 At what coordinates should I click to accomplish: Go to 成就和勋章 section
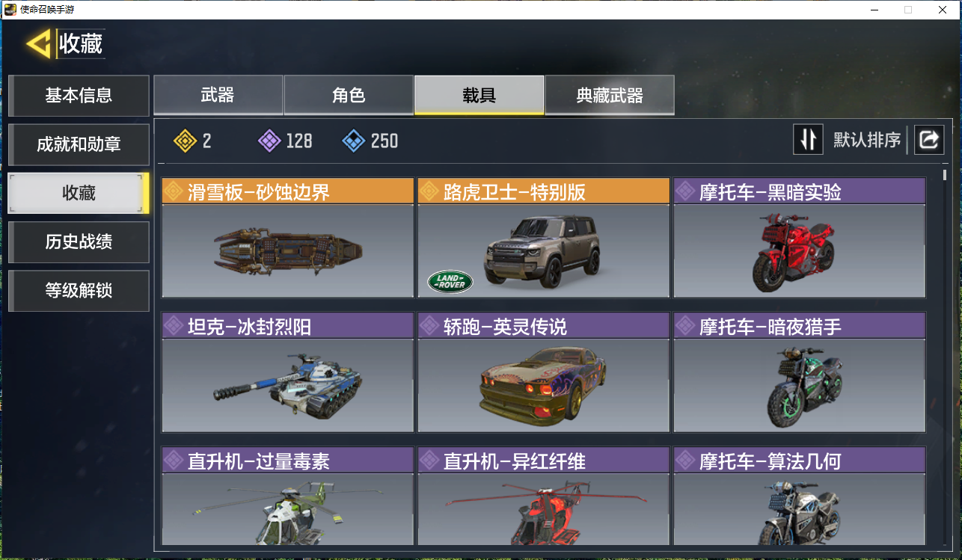(x=79, y=144)
